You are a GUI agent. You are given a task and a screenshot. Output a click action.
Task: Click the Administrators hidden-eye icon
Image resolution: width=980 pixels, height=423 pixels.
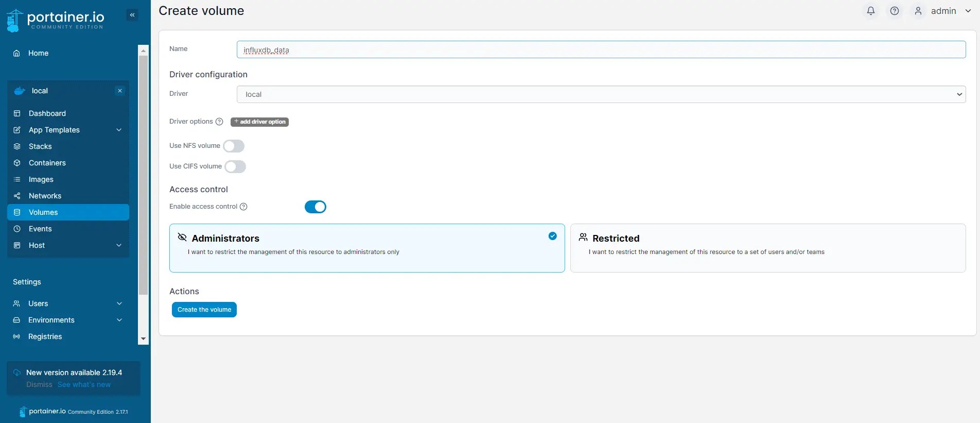click(x=182, y=237)
